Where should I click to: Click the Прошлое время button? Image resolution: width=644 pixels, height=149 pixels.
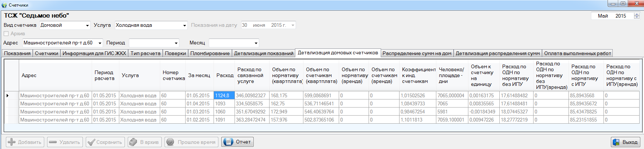tap(191, 142)
